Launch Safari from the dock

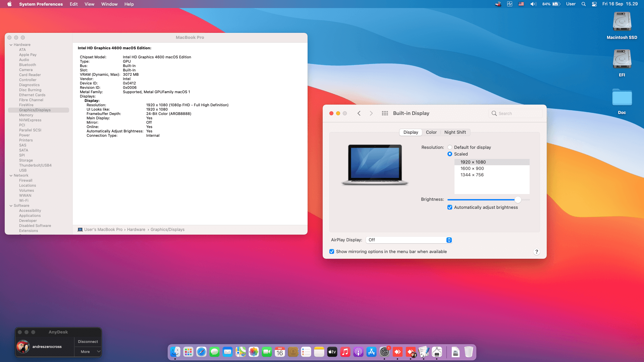201,352
